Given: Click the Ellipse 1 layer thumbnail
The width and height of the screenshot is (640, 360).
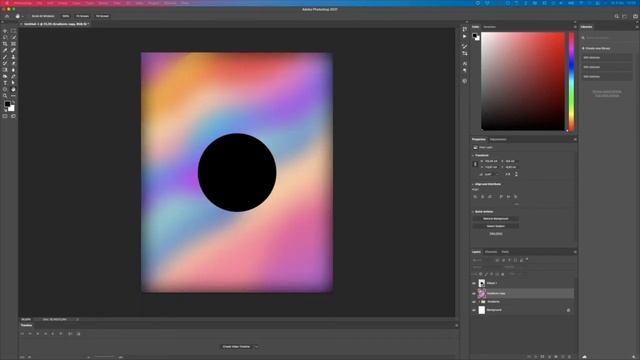Looking at the screenshot, I should pos(482,283).
